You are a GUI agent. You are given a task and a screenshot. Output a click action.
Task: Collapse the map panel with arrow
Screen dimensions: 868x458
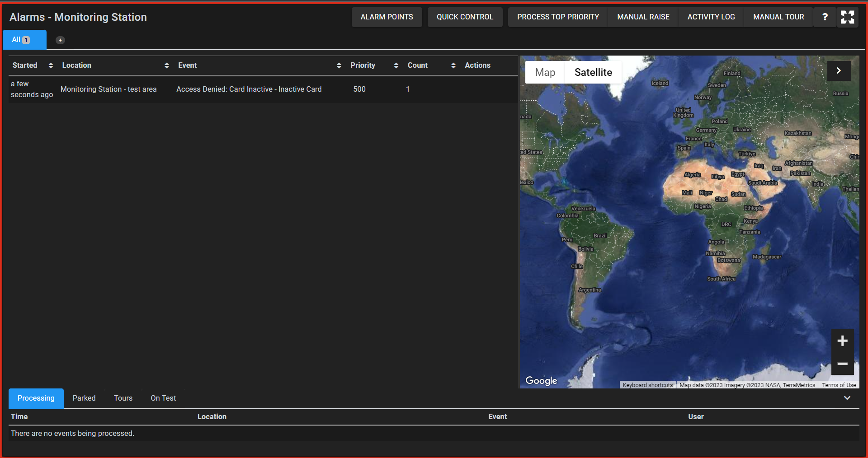[839, 70]
